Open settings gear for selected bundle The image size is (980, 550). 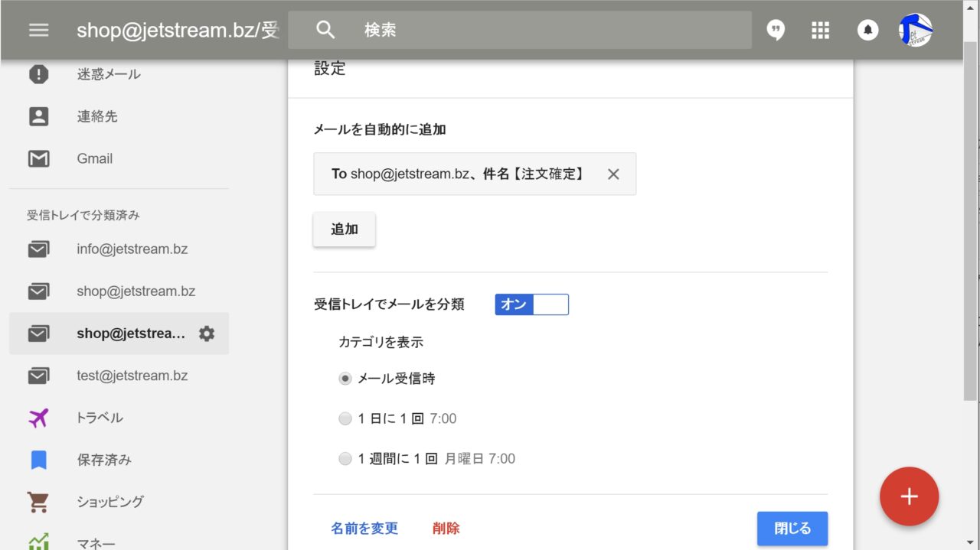coord(207,334)
